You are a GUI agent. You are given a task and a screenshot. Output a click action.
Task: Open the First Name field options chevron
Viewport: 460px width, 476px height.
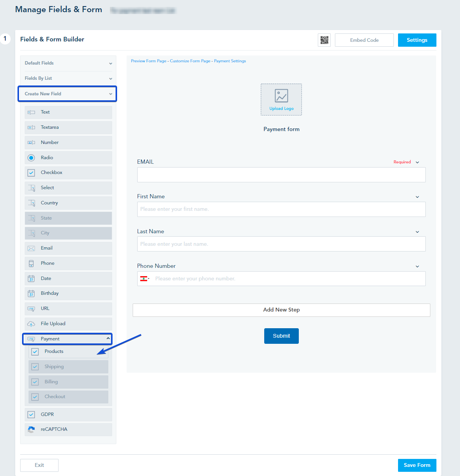click(417, 197)
